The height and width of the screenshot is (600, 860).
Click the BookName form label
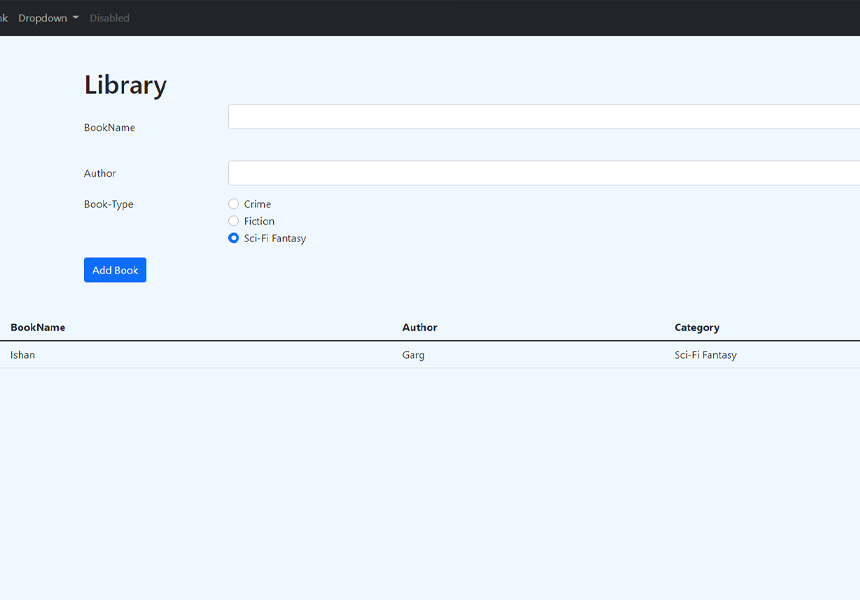click(109, 128)
